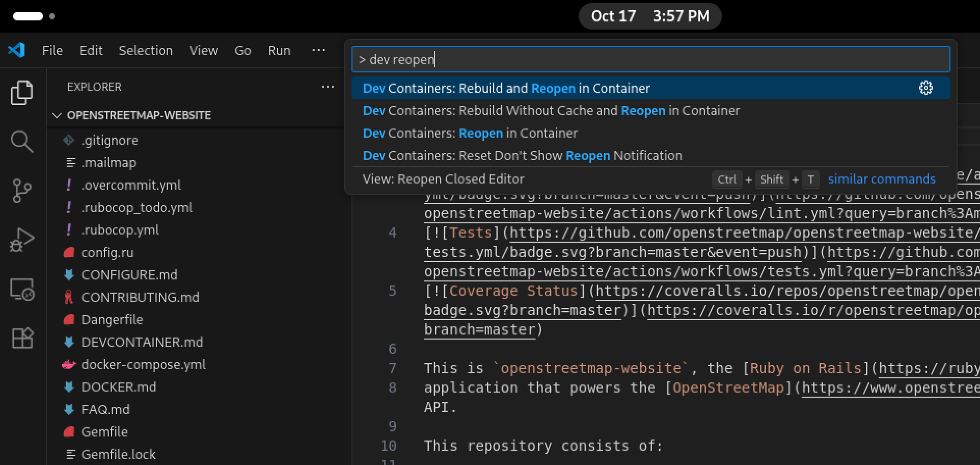This screenshot has width=980, height=465.
Task: Open the Selection menu
Action: coord(146,50)
